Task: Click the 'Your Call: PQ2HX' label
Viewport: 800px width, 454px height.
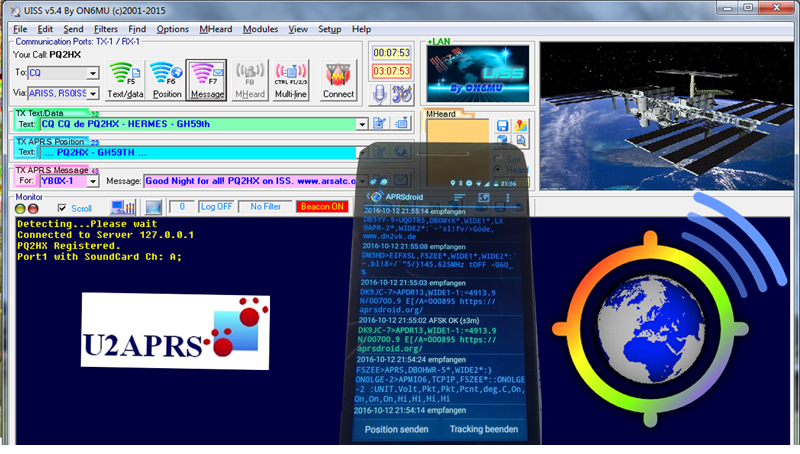Action: (x=47, y=55)
